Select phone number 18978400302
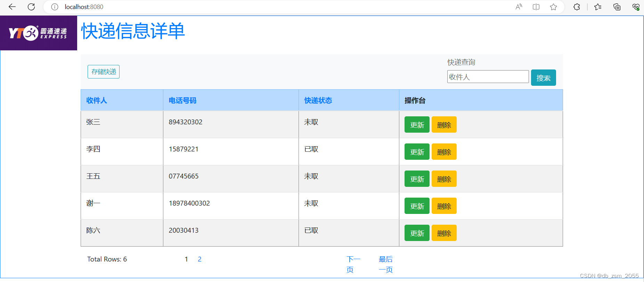 [x=189, y=203]
